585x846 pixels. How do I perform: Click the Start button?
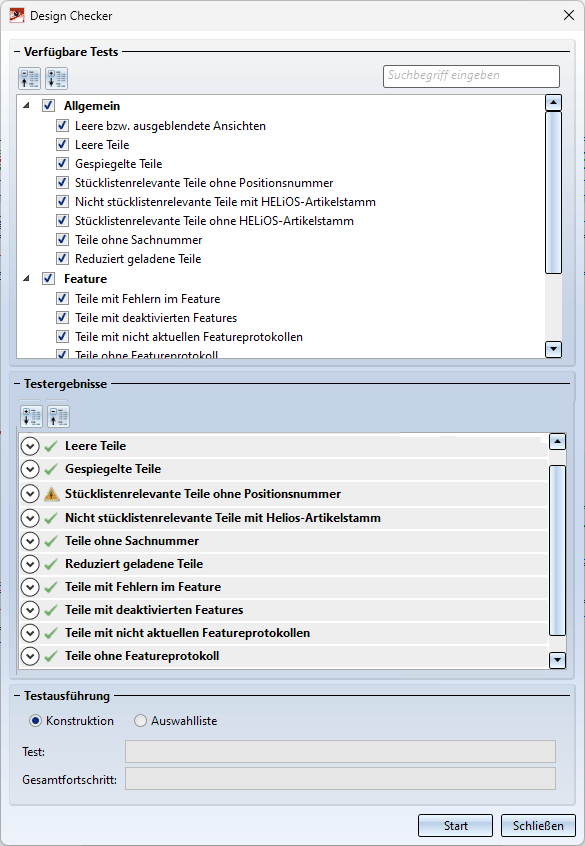[x=455, y=825]
